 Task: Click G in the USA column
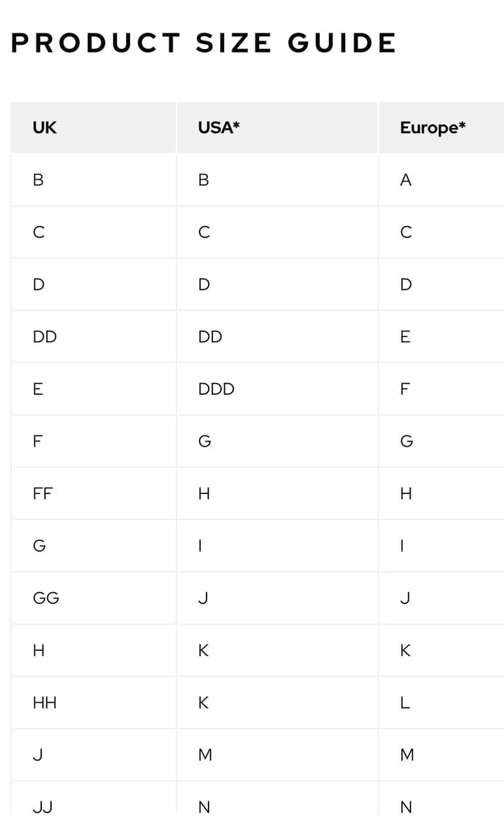point(204,442)
